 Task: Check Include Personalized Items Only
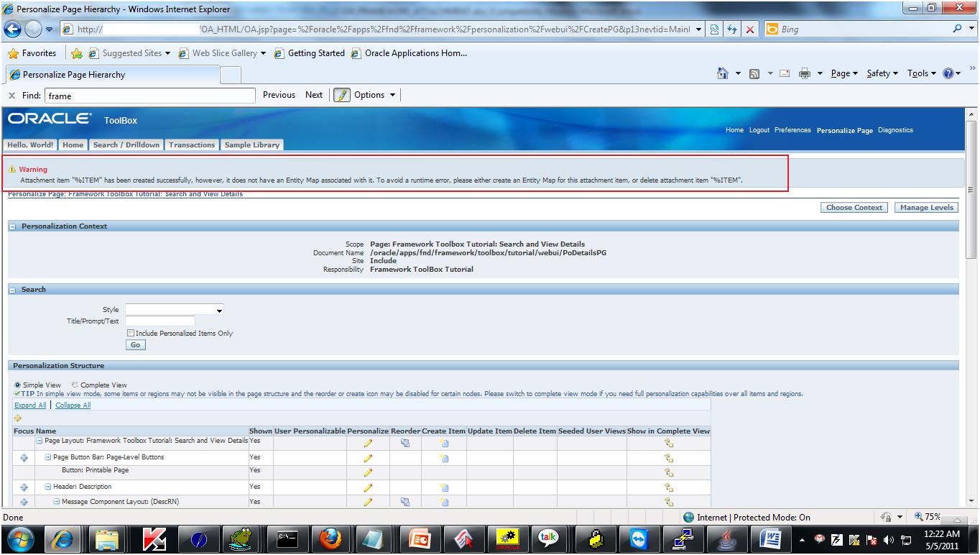tap(130, 334)
